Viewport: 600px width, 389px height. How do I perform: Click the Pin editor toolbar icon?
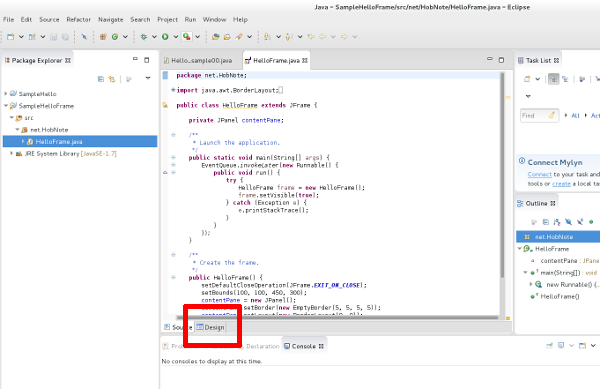tap(84, 37)
